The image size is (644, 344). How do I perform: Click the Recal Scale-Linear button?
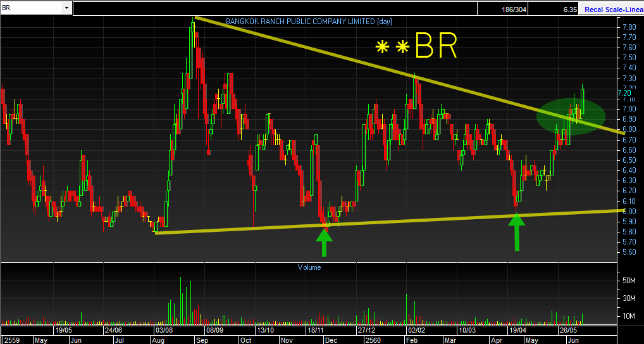click(611, 10)
